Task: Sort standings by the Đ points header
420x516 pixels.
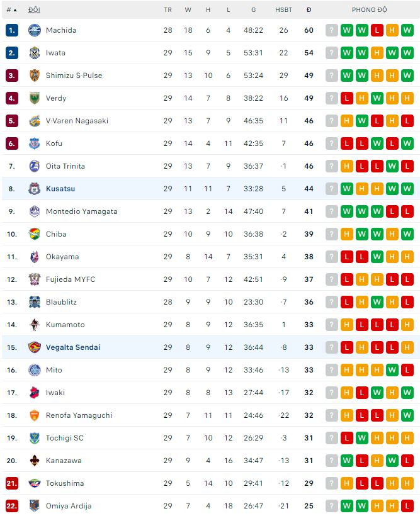Action: 309,10
